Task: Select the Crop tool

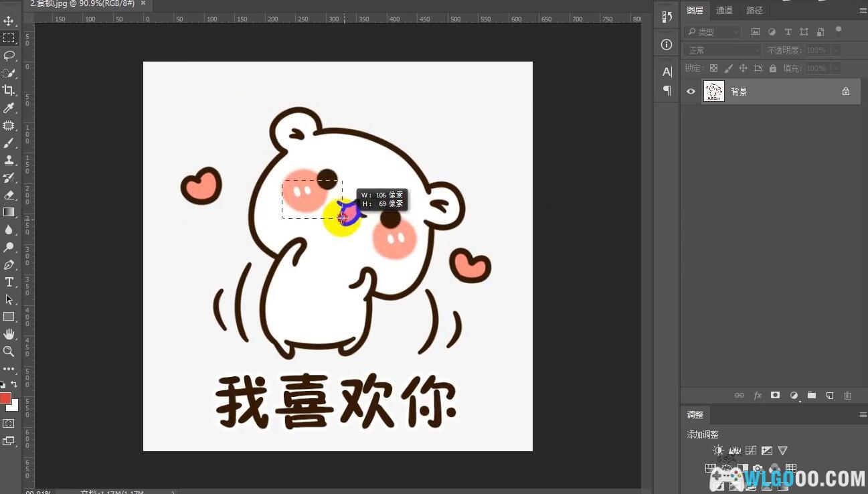Action: [x=9, y=90]
